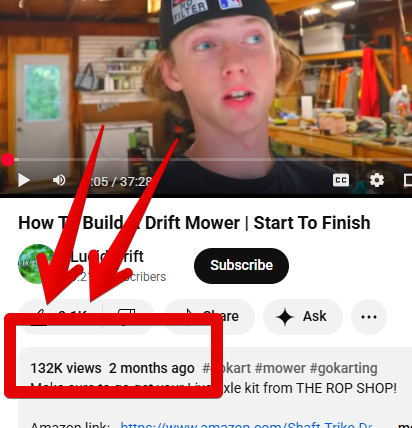412x428 pixels.
Task: Open the #mower hashtag
Action: pos(280,368)
